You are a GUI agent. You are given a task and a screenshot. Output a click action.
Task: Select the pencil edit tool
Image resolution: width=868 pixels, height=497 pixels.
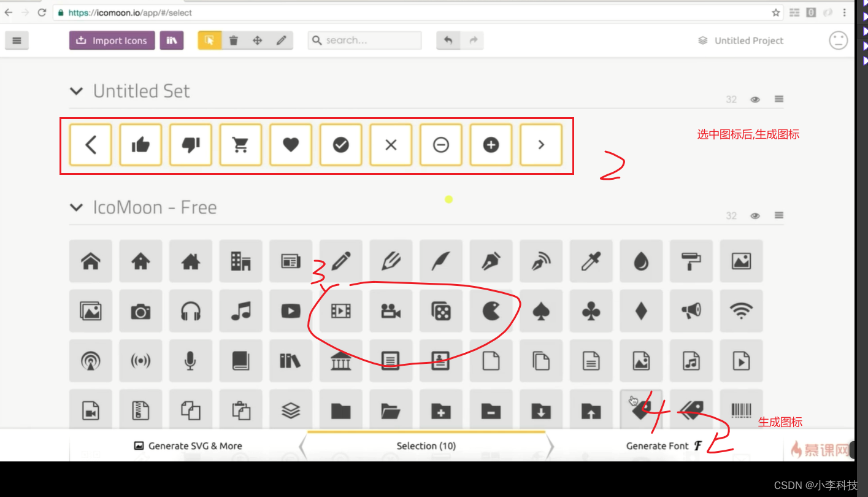(x=281, y=40)
